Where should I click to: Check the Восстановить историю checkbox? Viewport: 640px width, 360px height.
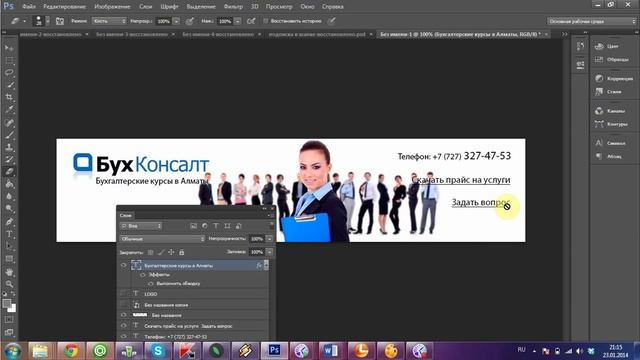[x=265, y=21]
